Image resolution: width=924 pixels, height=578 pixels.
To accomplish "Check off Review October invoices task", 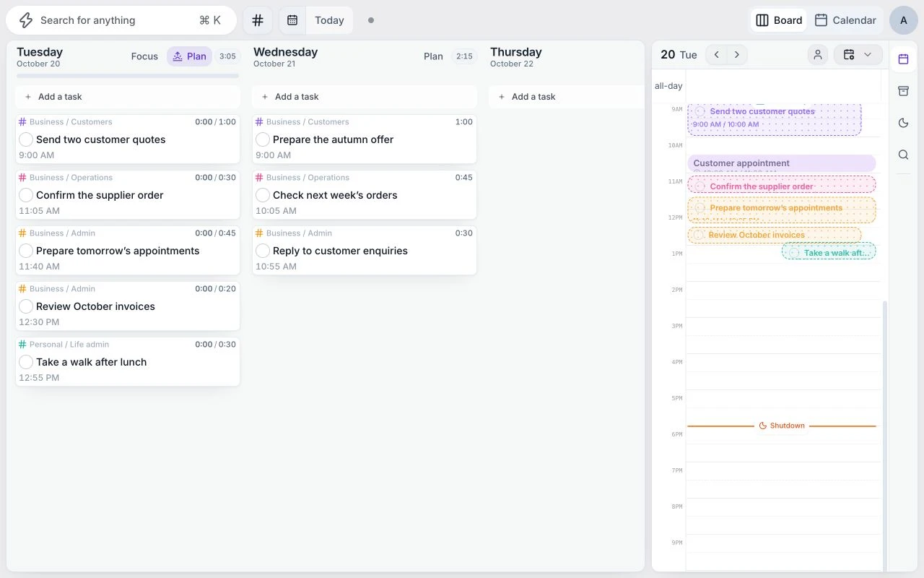I will 26,306.
